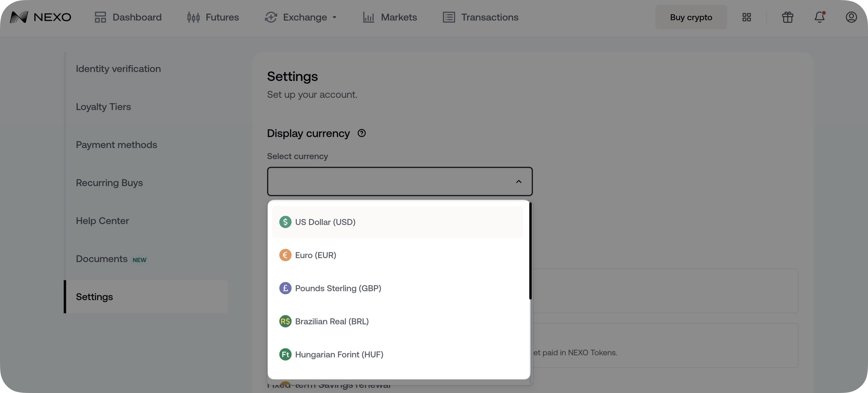Collapse the Select currency dropdown chevron

pyautogui.click(x=519, y=182)
